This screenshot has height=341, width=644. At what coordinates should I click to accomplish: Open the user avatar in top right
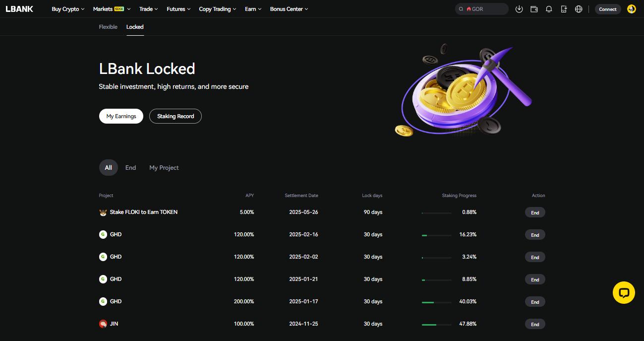[631, 9]
